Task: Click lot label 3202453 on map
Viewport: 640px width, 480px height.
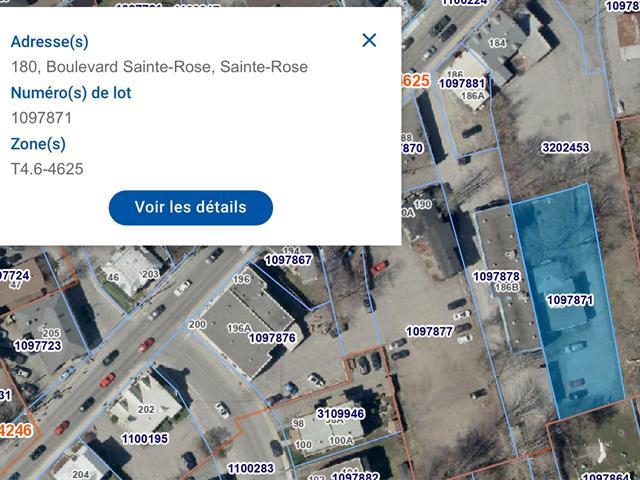Action: [x=565, y=147]
